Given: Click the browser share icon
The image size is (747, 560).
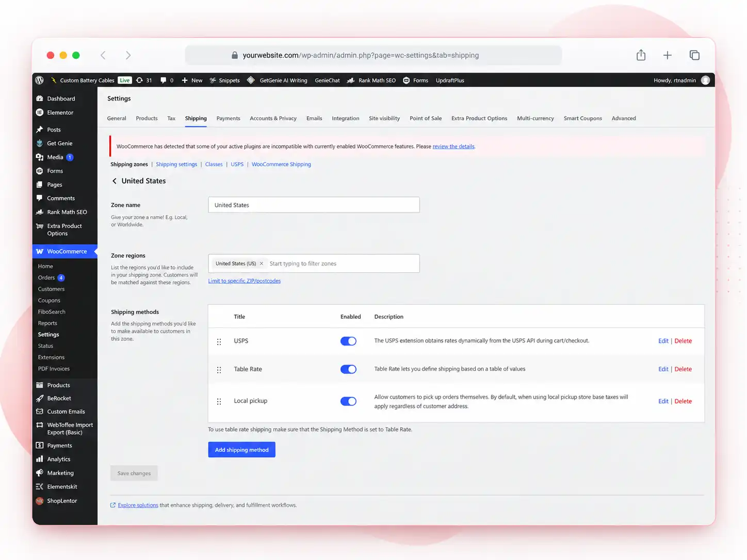Looking at the screenshot, I should point(641,55).
